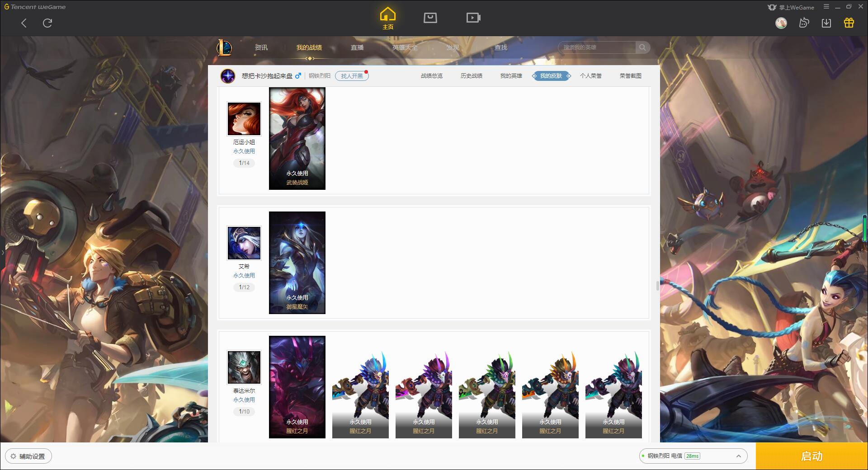Click the 1/14 skin count badge

pos(244,163)
